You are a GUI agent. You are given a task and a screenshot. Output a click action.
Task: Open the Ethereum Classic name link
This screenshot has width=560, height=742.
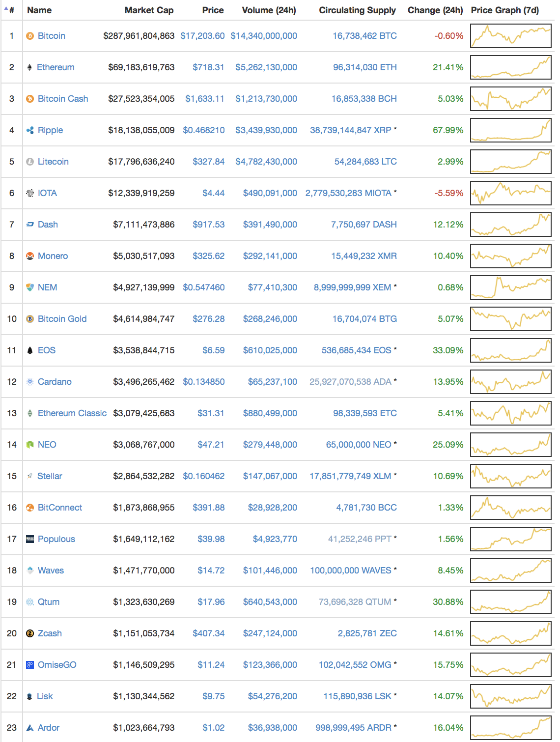(72, 413)
